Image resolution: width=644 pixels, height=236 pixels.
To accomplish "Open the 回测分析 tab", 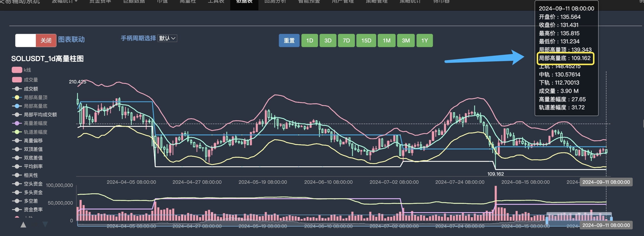I will 275,1.
